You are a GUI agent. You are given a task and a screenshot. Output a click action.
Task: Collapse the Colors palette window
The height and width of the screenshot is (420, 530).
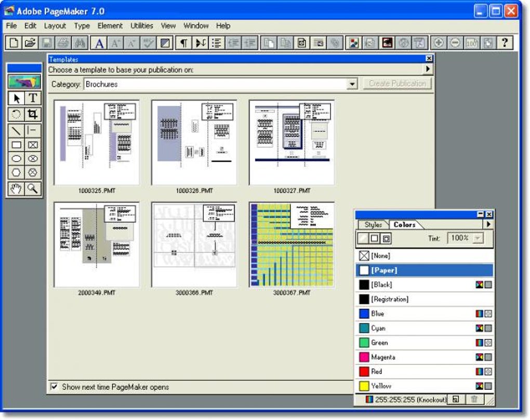480,214
